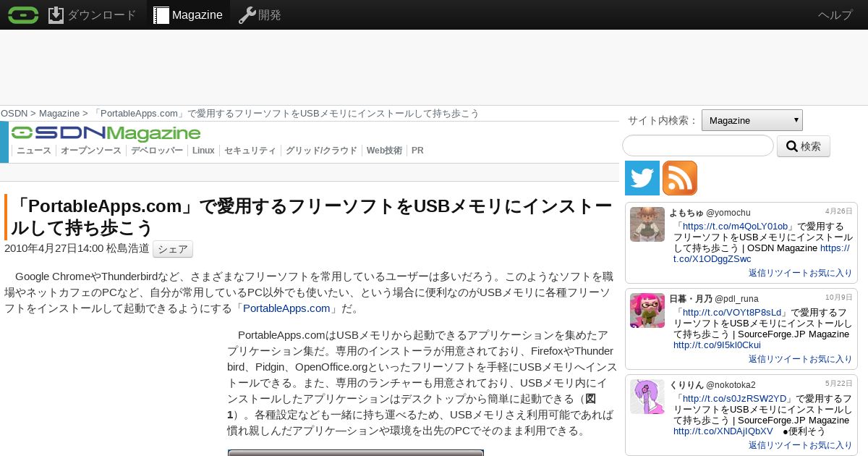Click the magnifier 検索 search button

pos(804,146)
